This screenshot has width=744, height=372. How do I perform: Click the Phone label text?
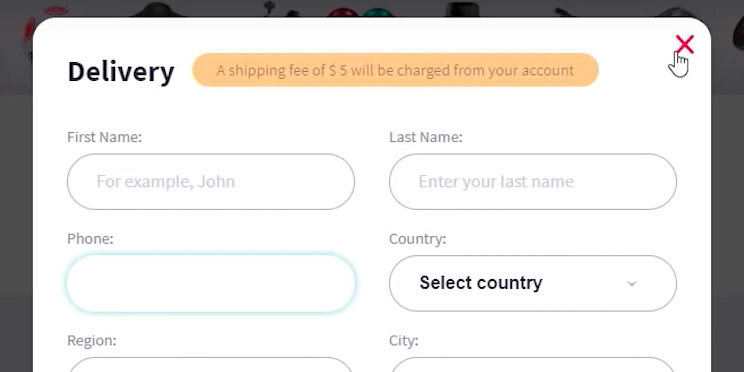[x=90, y=239]
